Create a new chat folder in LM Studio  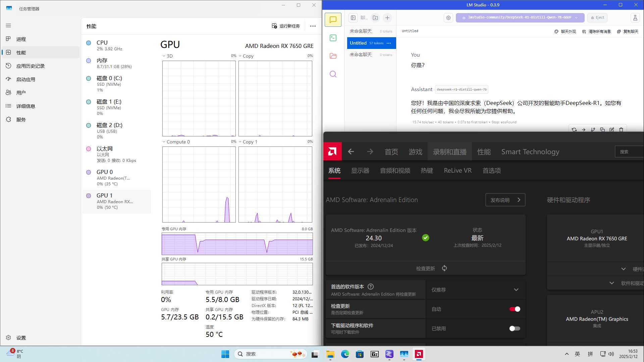point(375,18)
